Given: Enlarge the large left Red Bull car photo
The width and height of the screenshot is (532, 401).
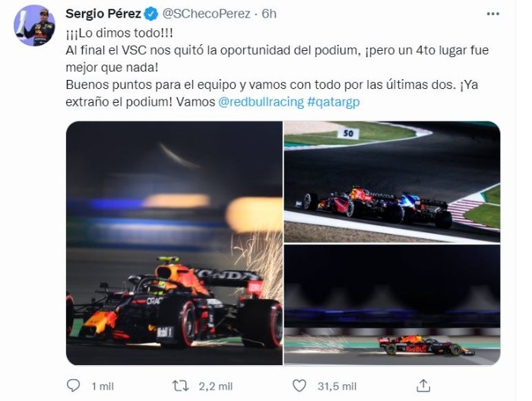Looking at the screenshot, I should [174, 243].
